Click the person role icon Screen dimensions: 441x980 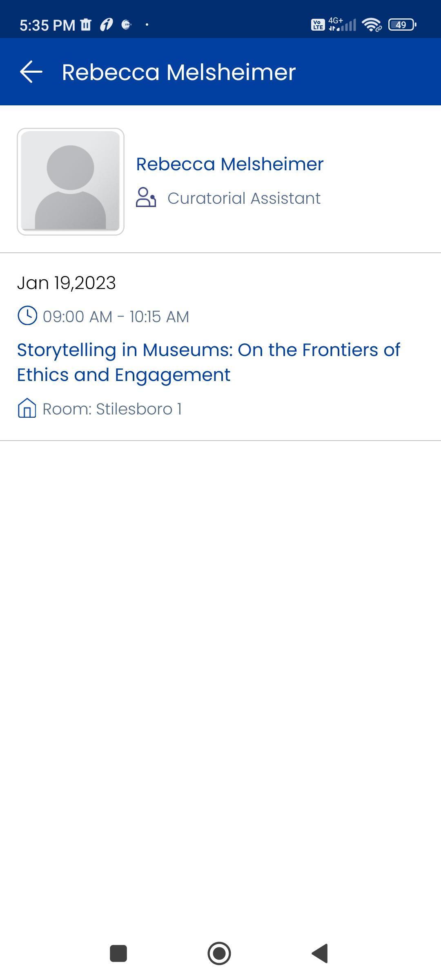[x=146, y=198]
